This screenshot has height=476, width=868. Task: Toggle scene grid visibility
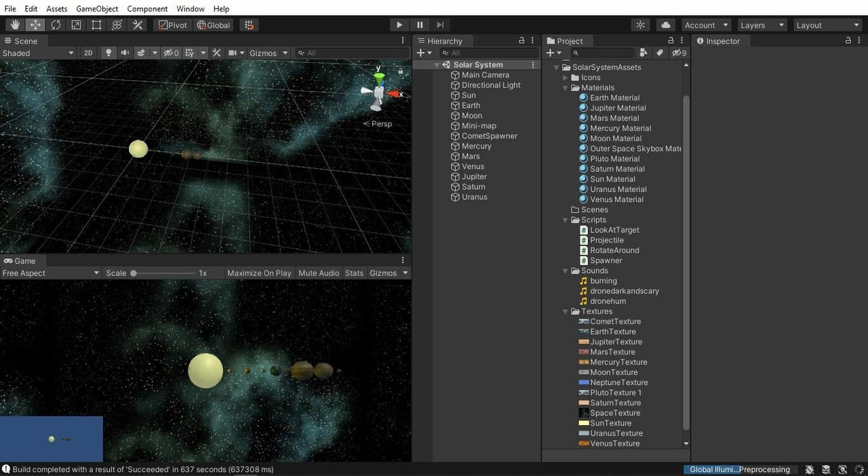coord(190,53)
